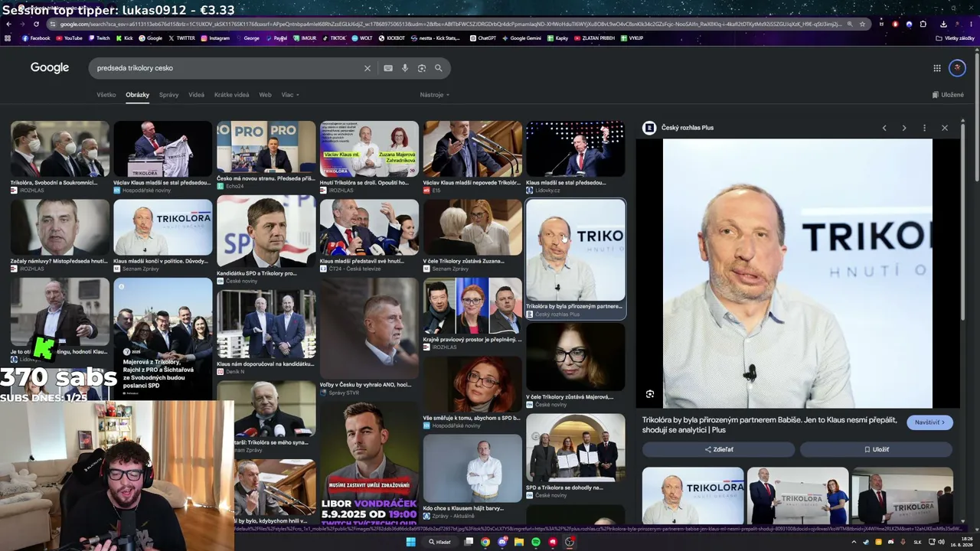Open 'Kdo chce s Klausem hájit barvy' image
This screenshot has height=551, width=980.
(472, 469)
